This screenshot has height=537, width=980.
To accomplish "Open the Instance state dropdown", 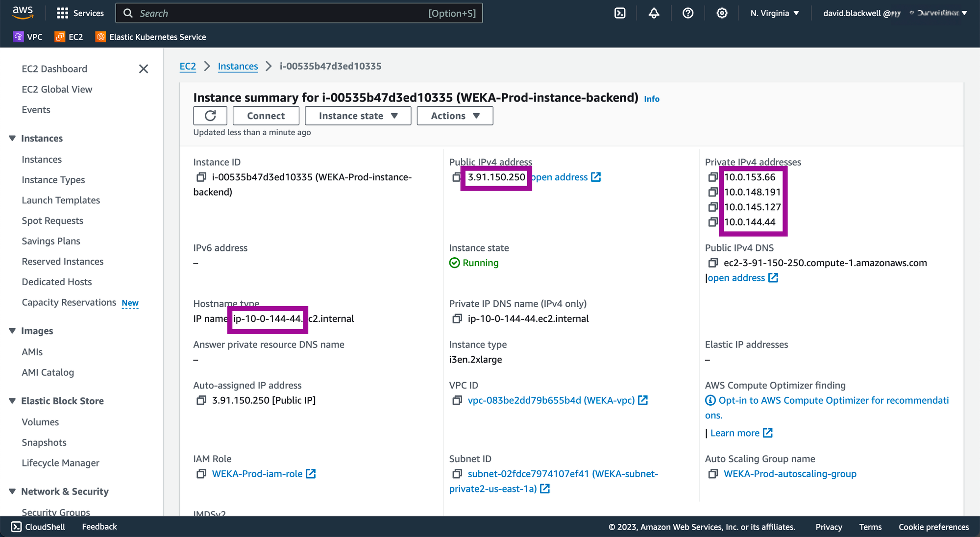I will coord(358,116).
